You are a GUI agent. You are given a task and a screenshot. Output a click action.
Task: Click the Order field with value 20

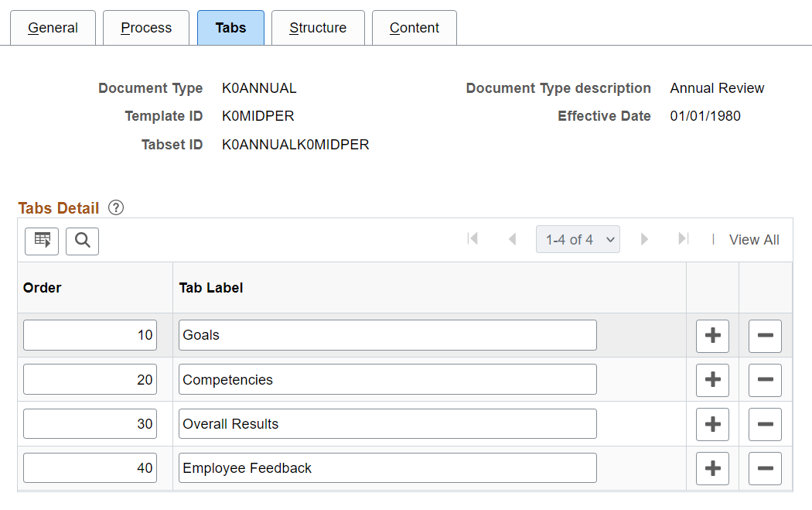point(90,379)
